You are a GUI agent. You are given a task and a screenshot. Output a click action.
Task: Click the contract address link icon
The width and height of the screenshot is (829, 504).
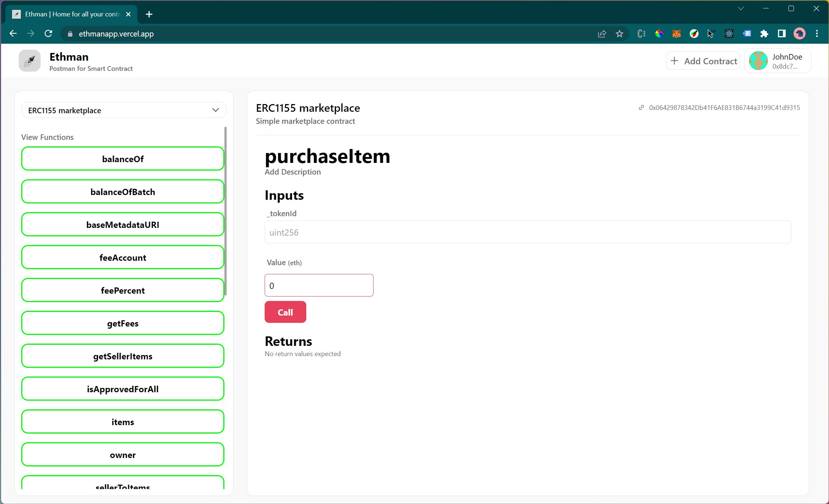[x=641, y=108]
